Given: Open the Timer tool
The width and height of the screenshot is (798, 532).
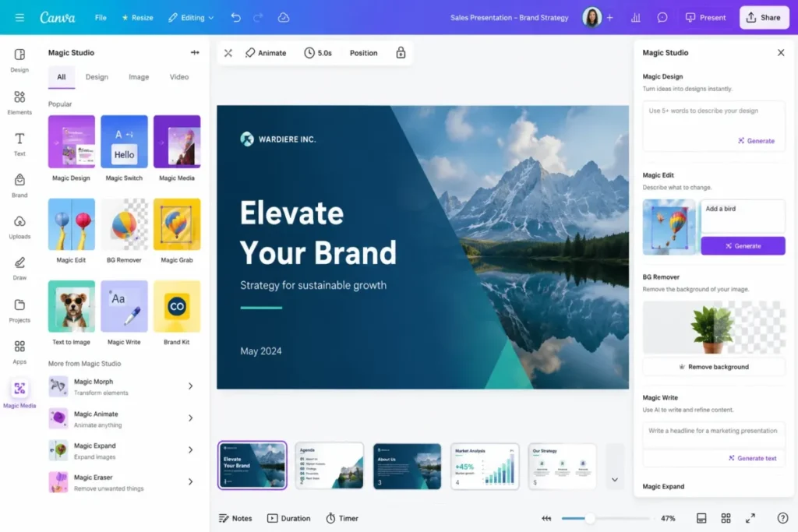Looking at the screenshot, I should pos(342,518).
